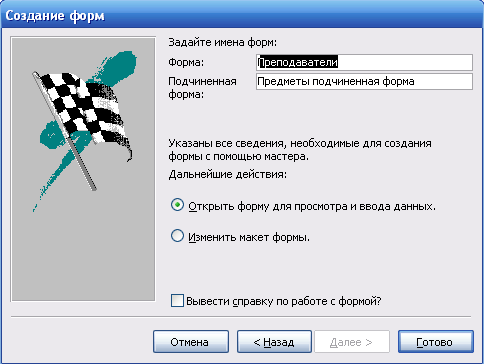Go back with '< Назад' button
The height and width of the screenshot is (364, 484).
274,342
